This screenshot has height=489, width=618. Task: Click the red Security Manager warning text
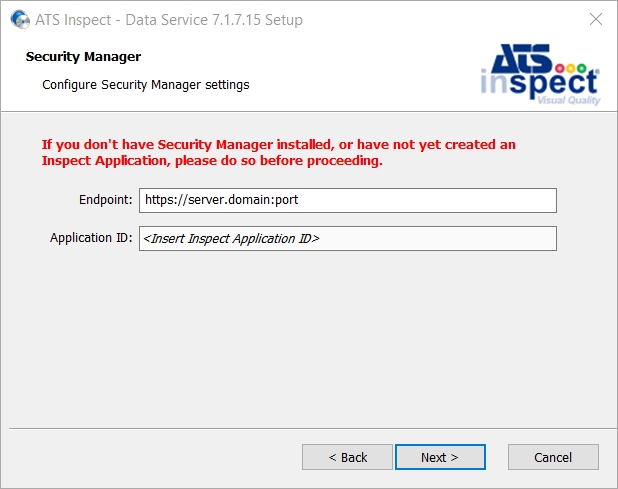point(279,152)
